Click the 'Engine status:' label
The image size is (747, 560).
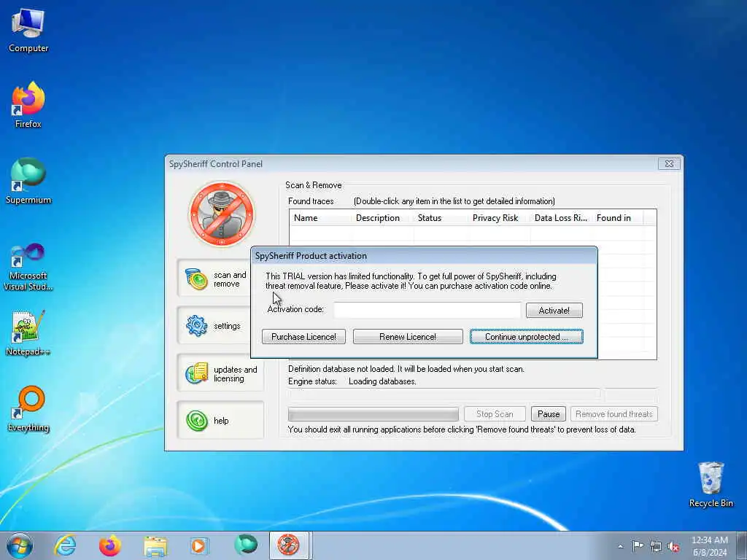(312, 381)
